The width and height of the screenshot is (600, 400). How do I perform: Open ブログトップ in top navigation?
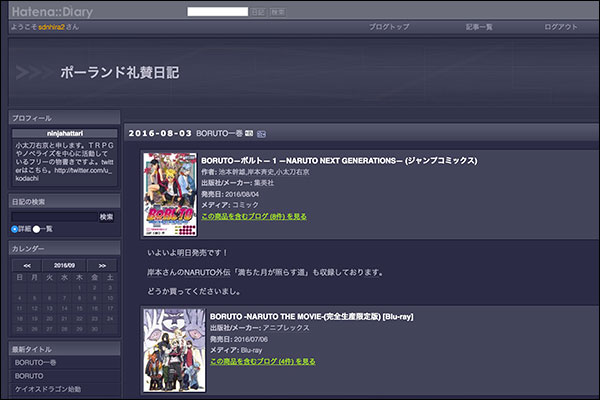tap(388, 27)
